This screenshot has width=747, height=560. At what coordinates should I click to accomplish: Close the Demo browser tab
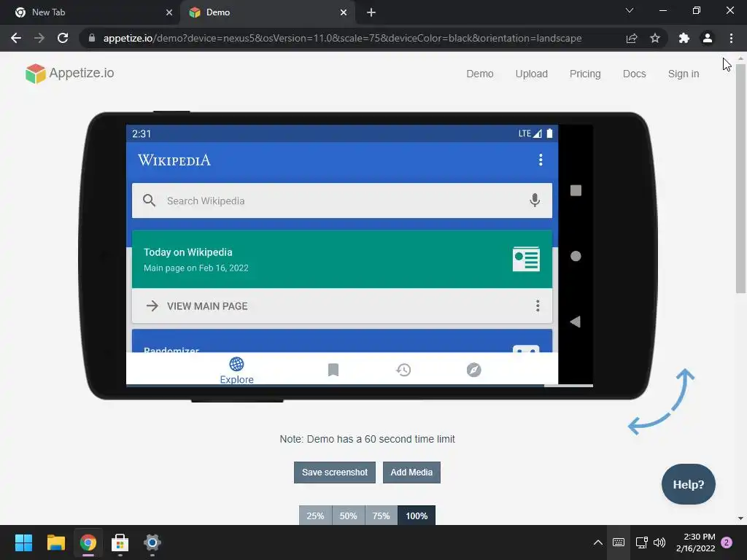click(x=344, y=12)
